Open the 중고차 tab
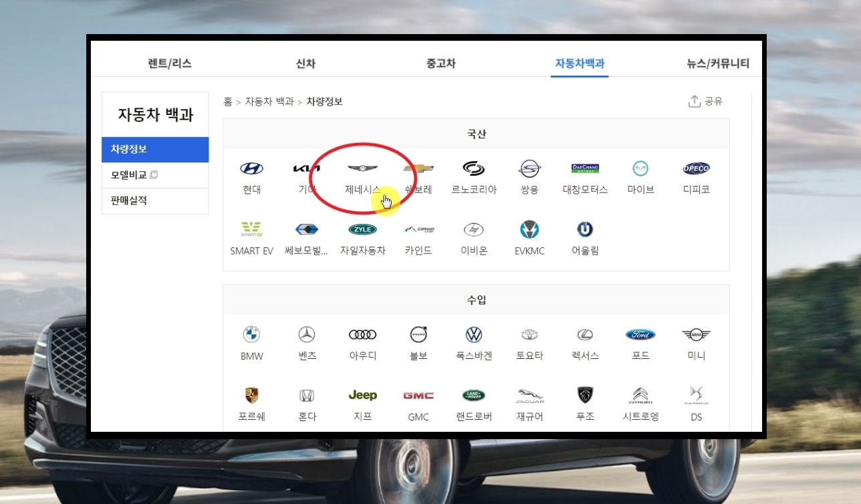Screen dimensions: 861x504 point(441,64)
